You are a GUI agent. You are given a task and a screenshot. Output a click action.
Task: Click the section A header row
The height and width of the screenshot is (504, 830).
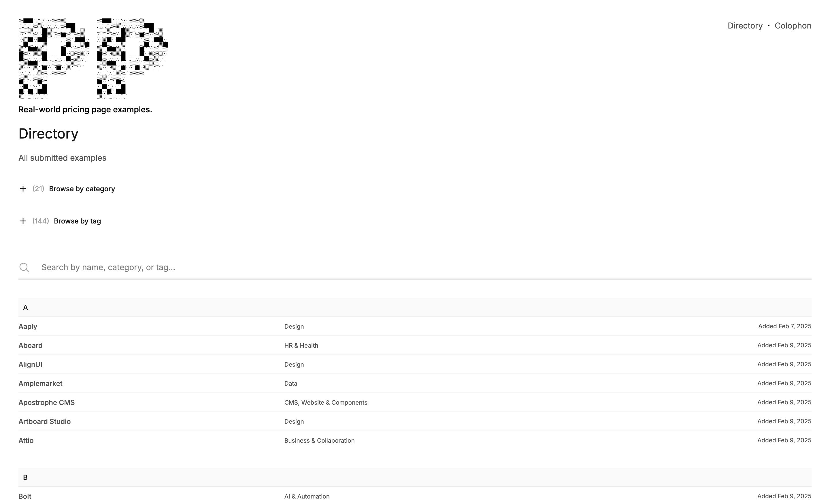pyautogui.click(x=415, y=307)
